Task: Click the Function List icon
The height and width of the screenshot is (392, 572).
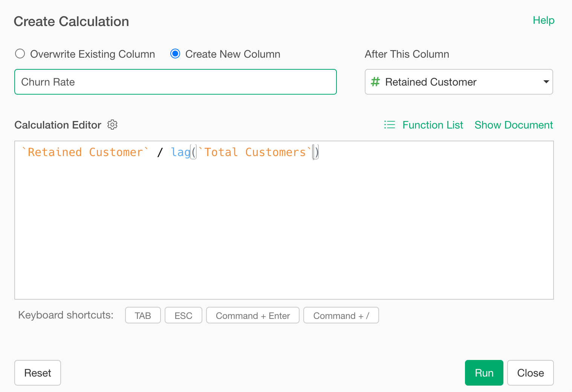Action: tap(390, 125)
